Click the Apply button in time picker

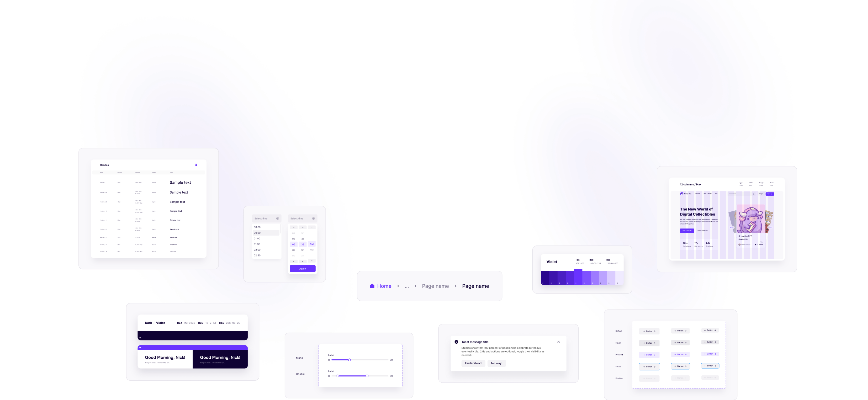(x=303, y=268)
